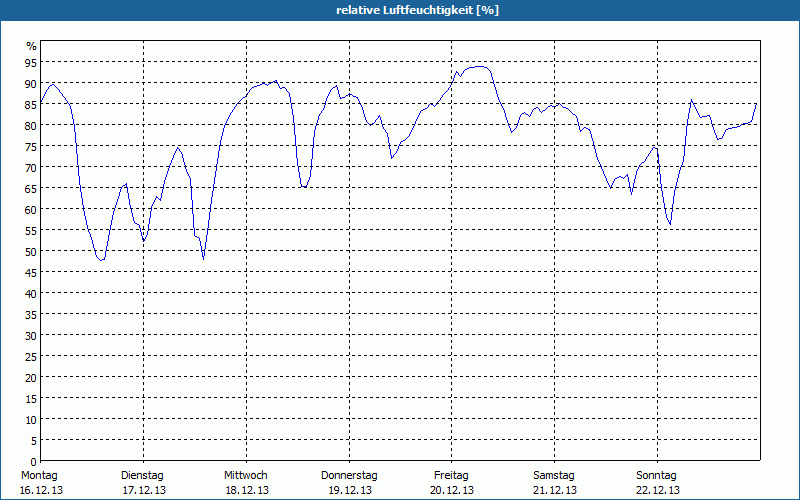Select the Dienstag day label
Image resolution: width=800 pixels, height=500 pixels.
[142, 475]
